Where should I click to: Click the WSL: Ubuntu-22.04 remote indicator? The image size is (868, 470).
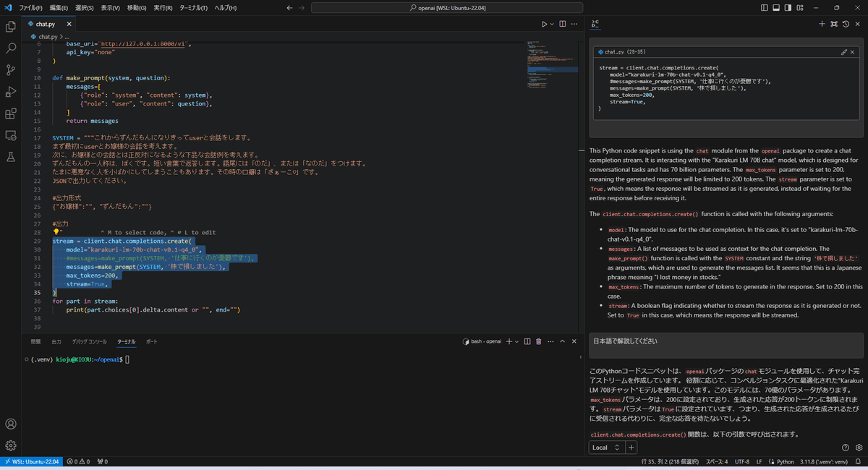(30, 461)
